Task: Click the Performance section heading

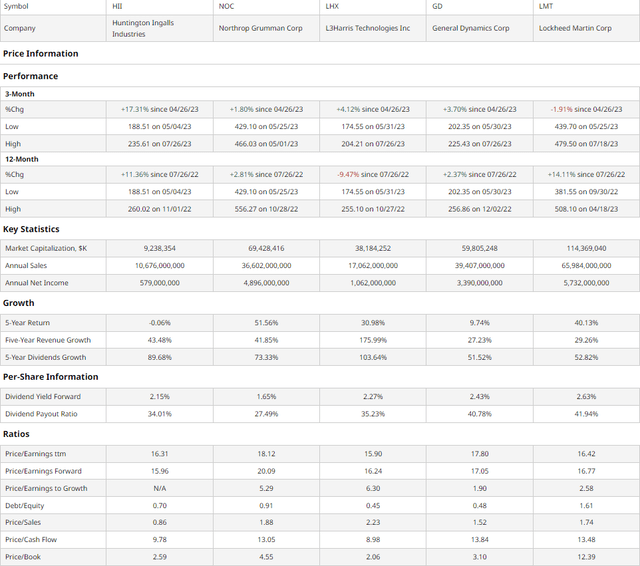Action: click(x=30, y=76)
